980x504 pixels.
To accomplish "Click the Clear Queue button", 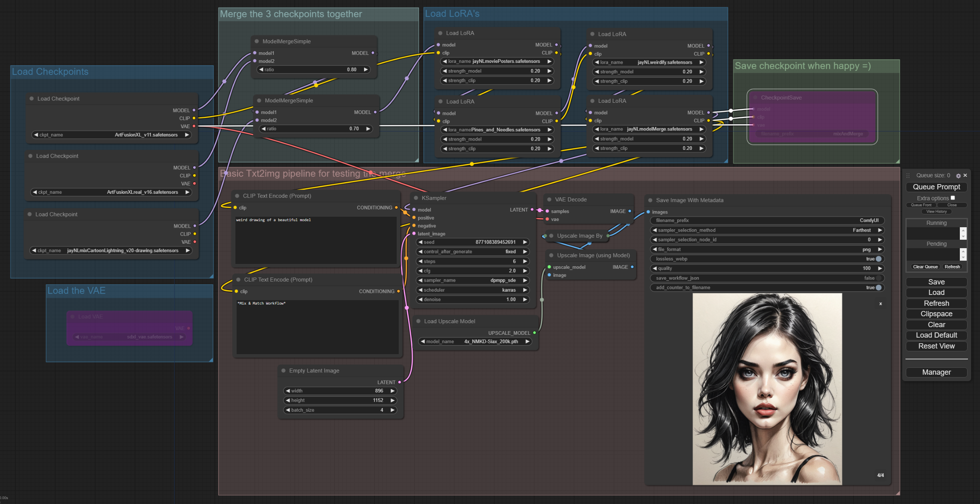I will (925, 267).
